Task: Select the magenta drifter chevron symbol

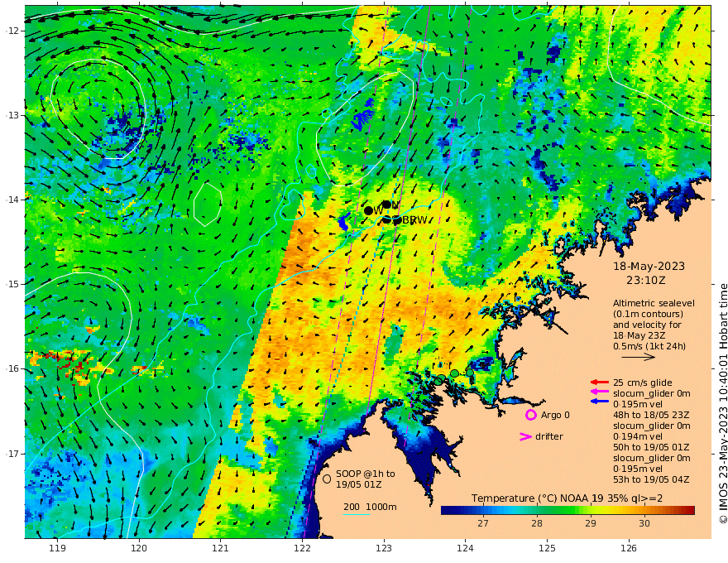Action: pyautogui.click(x=525, y=436)
